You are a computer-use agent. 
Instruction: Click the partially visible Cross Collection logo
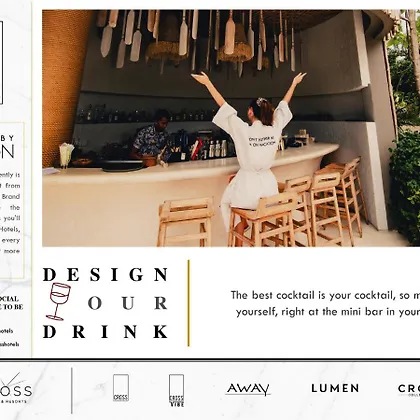[x=409, y=389]
